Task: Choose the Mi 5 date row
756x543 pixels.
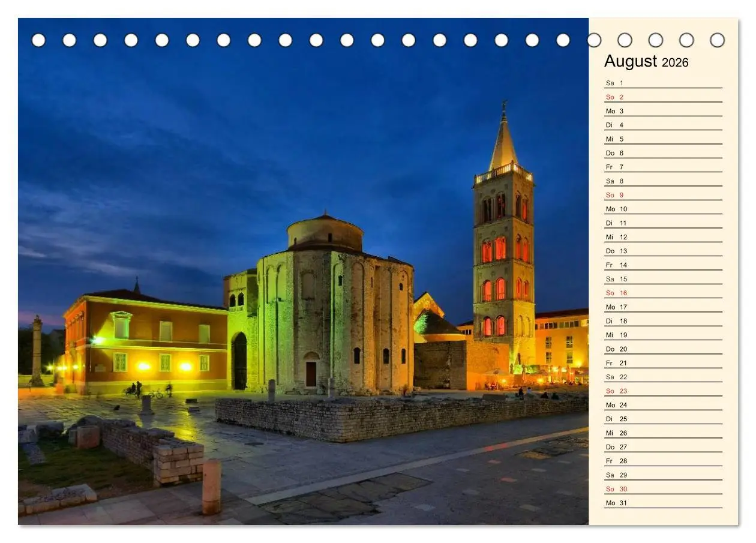Action: coord(663,139)
